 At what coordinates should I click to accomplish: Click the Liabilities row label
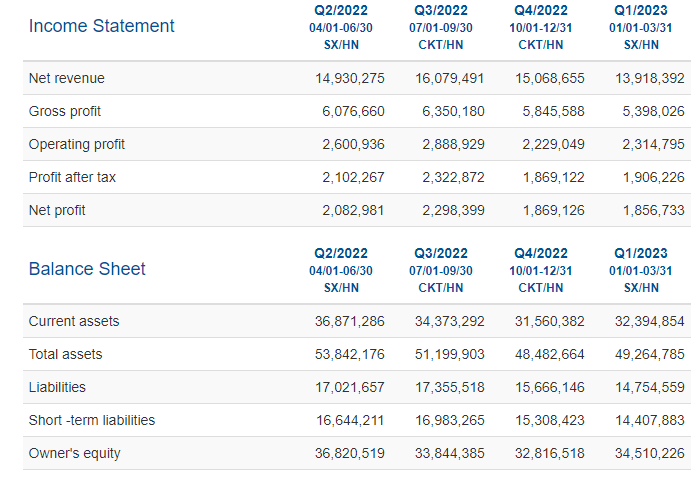point(57,387)
